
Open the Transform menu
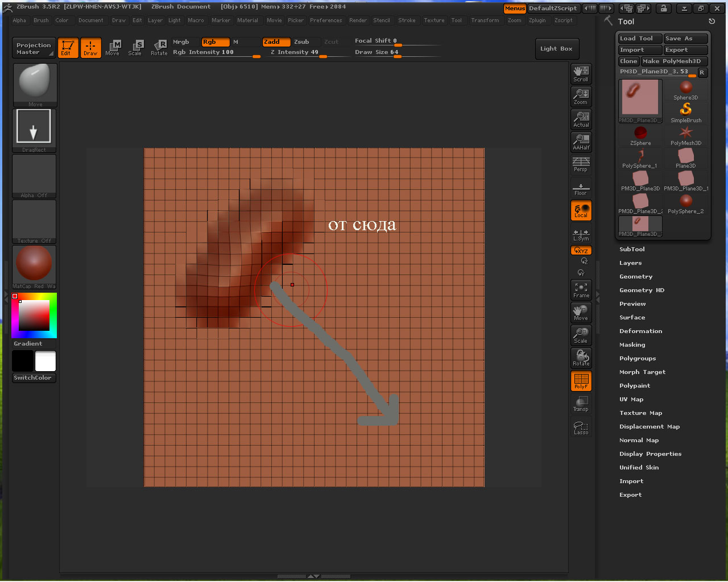click(x=485, y=20)
